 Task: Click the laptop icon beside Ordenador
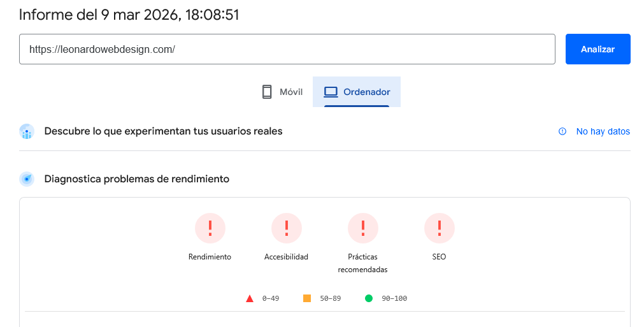(x=330, y=92)
